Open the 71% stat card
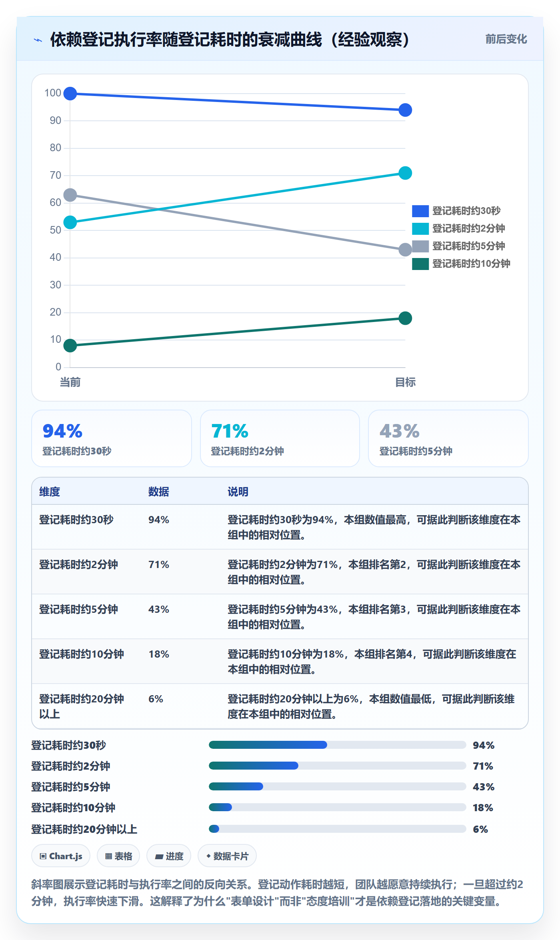This screenshot has width=560, height=940. [280, 438]
